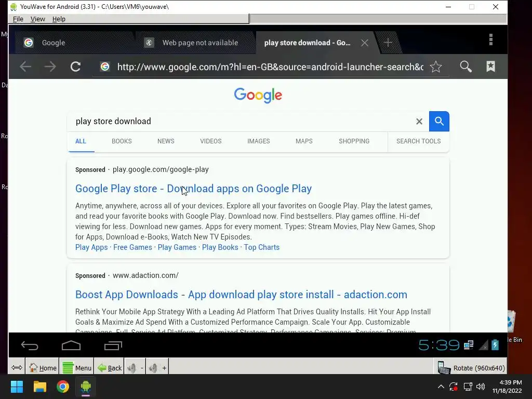This screenshot has height=399, width=532.
Task: Click the play.google.com/google-play URL text
Action: 161,169
